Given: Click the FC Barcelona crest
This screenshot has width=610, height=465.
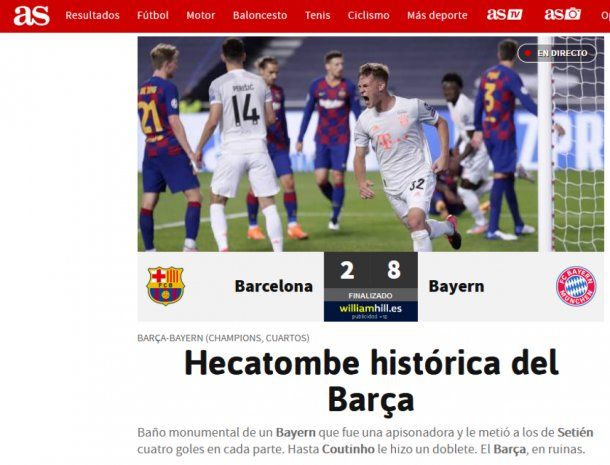Looking at the screenshot, I should [165, 286].
